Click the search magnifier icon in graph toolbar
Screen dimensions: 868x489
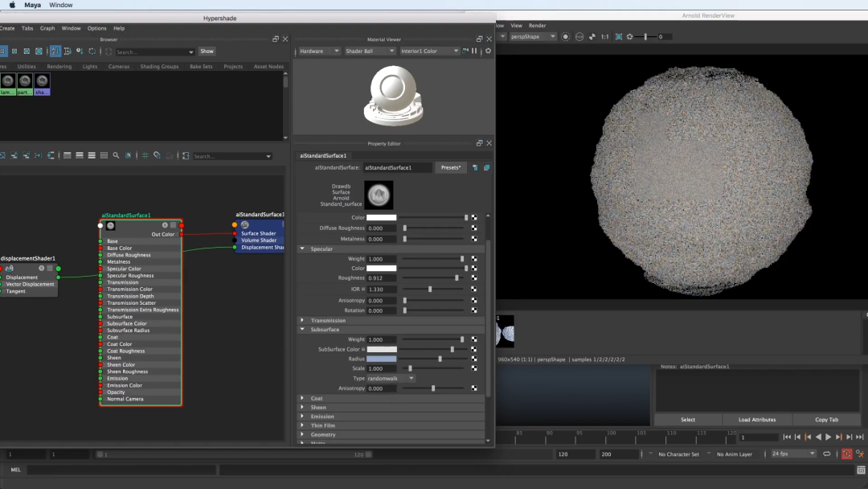tap(117, 156)
